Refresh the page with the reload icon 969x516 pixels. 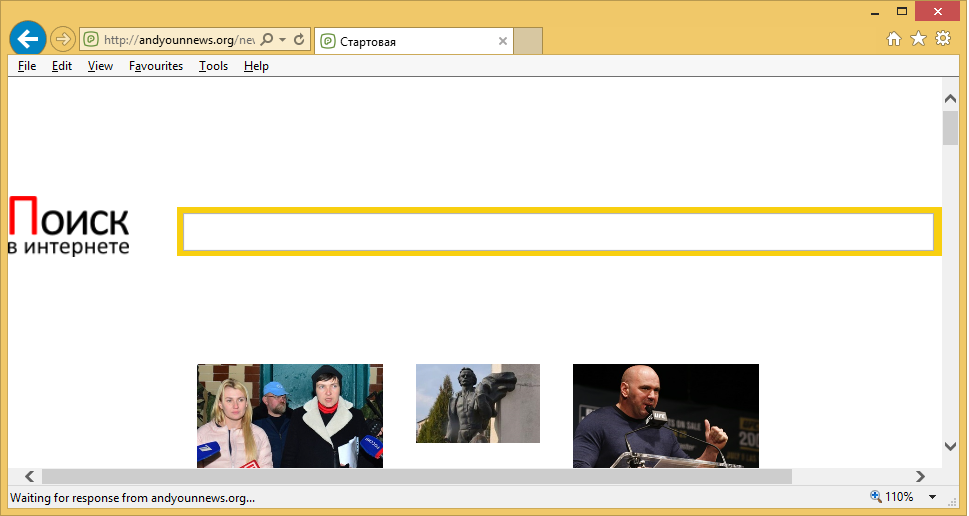299,40
